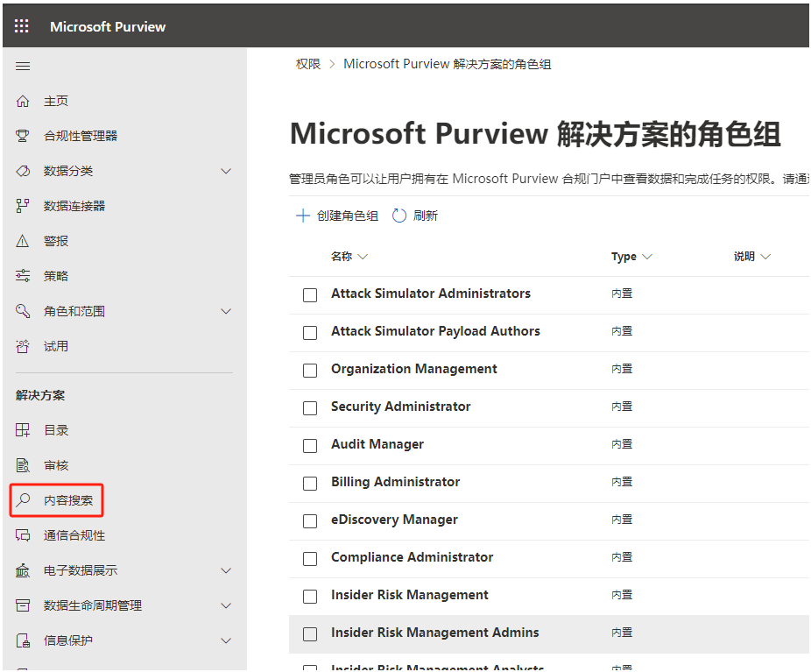Click the trophy icon for 合规性管理器

pyautogui.click(x=22, y=136)
